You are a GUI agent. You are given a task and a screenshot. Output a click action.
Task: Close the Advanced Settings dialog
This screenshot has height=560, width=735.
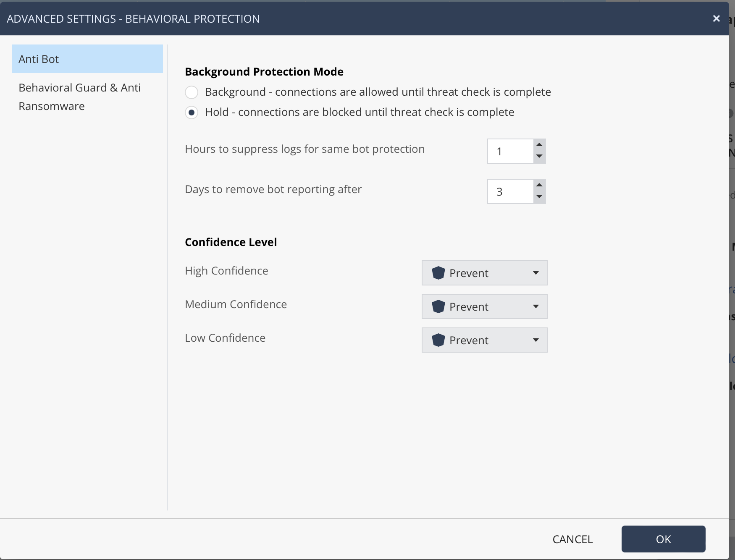click(x=716, y=18)
